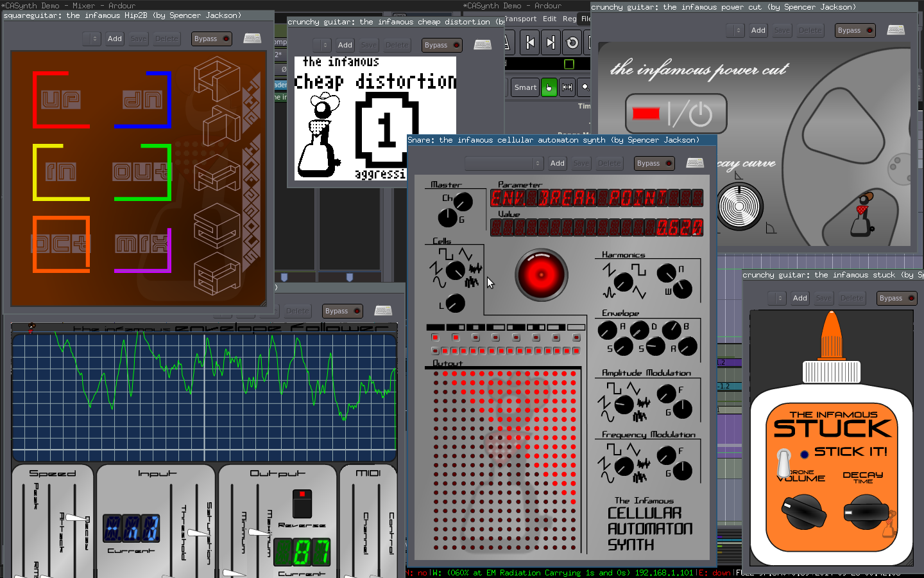
Task: Toggle the power cut on/off switch
Action: [x=676, y=114]
